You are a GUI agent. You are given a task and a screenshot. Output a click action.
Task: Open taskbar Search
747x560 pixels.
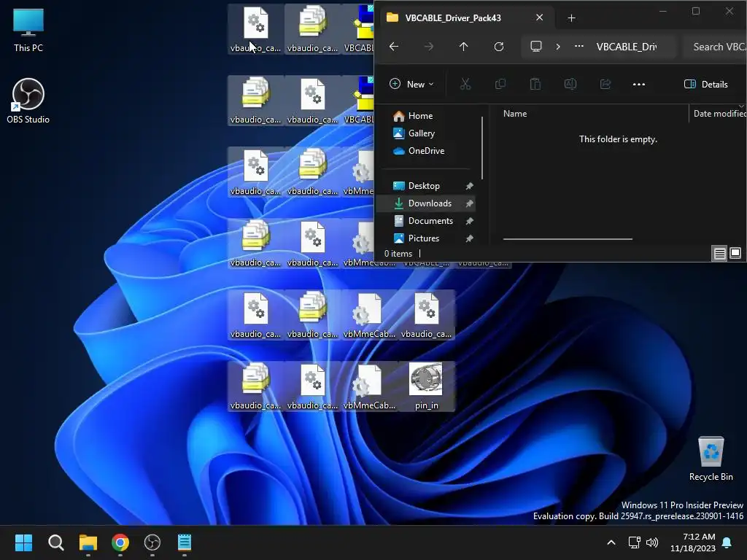55,542
